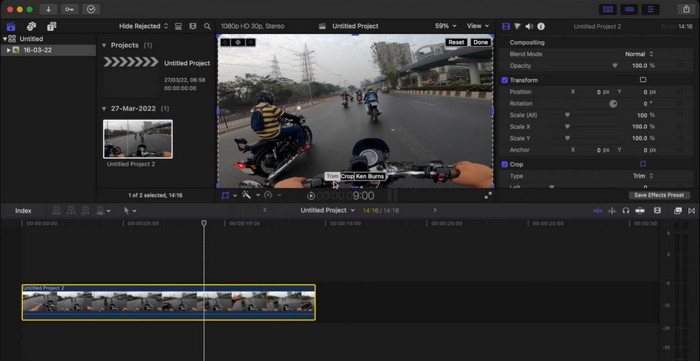Select Ken Burns mode in viewer
Screen dimensions: 700x361
point(370,176)
